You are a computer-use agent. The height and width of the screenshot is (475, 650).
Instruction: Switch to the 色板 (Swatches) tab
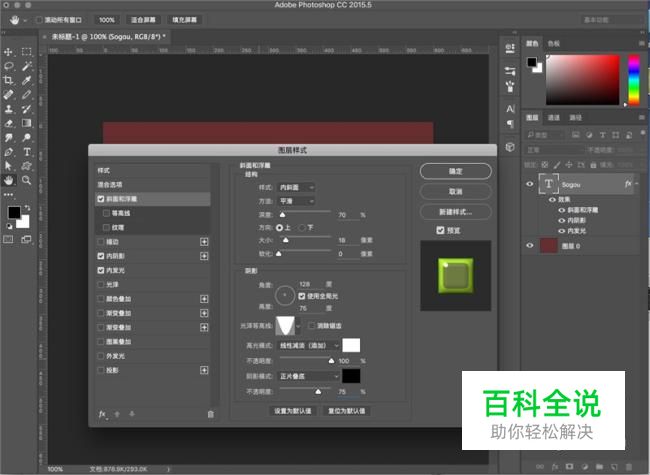[555, 44]
